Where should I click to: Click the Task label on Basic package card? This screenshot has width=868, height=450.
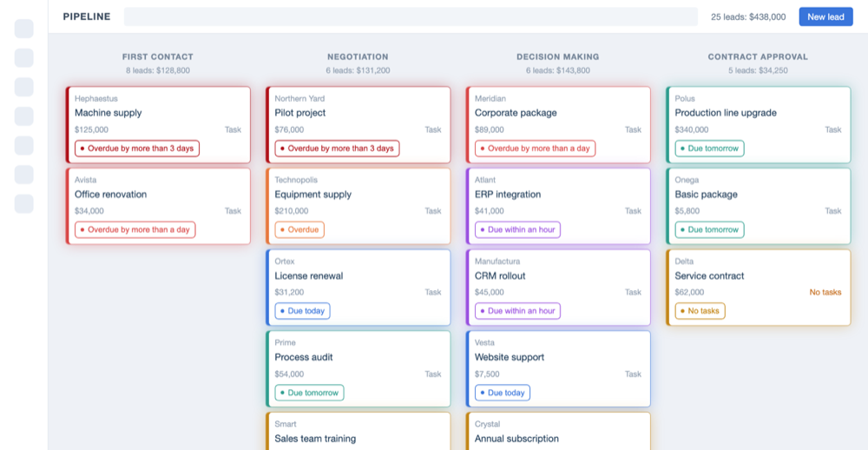(x=833, y=210)
